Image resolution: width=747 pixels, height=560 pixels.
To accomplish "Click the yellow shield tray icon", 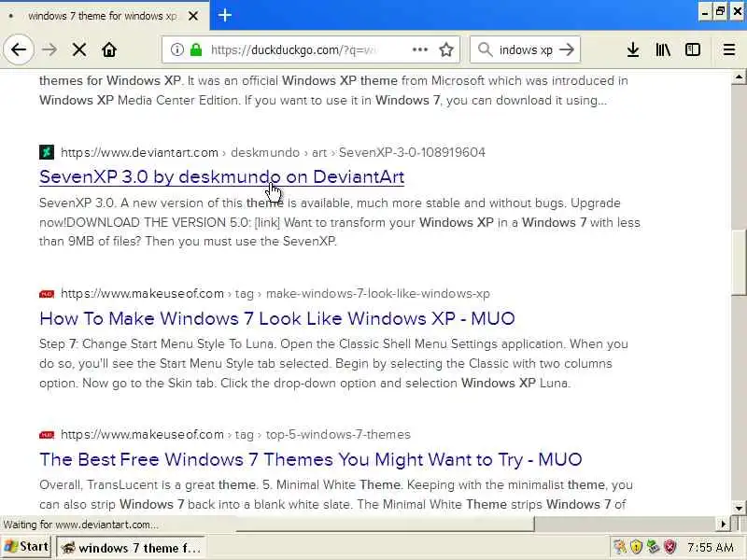I will (636, 547).
